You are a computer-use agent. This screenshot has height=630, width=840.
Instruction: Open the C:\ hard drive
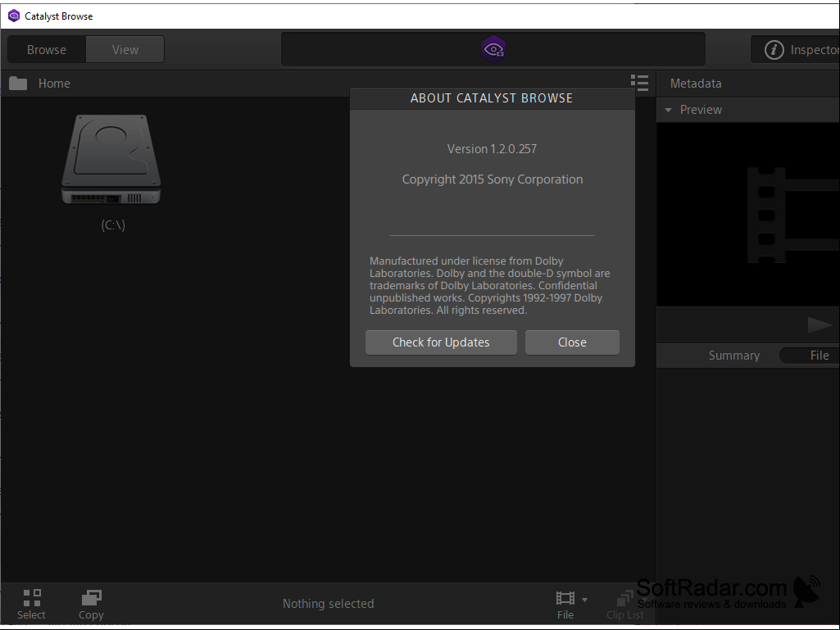(111, 160)
